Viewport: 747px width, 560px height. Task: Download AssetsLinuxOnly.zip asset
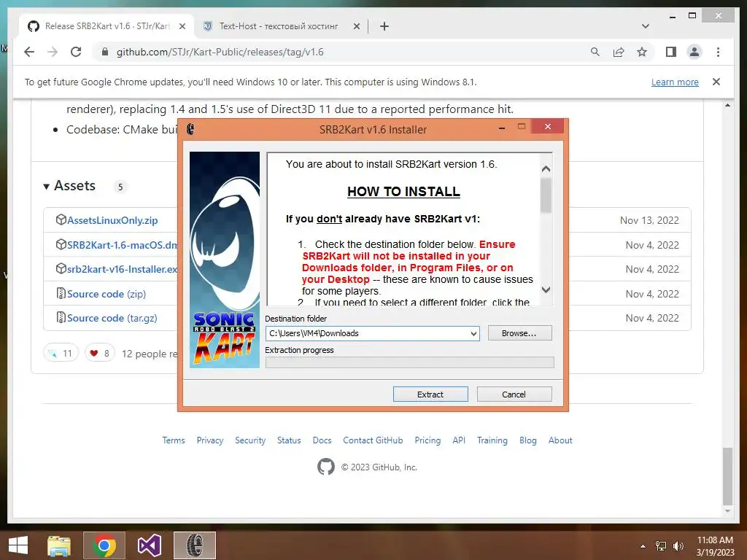tap(112, 220)
